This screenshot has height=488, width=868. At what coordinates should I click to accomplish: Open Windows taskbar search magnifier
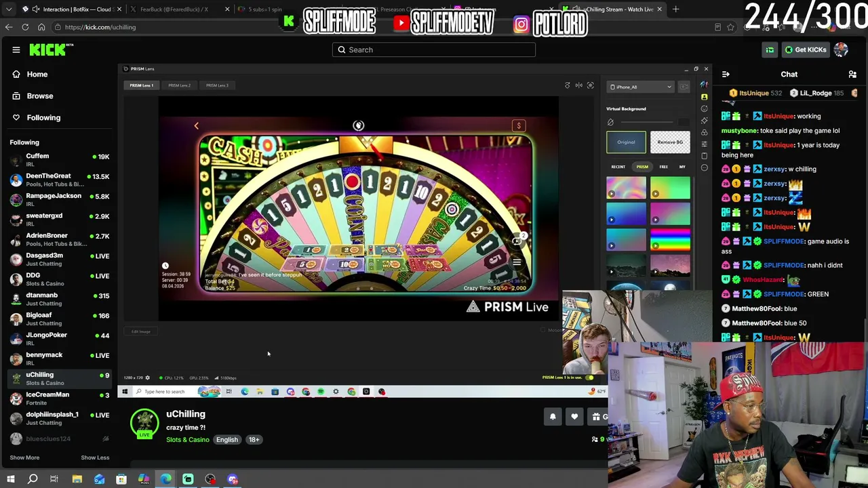pos(32,479)
